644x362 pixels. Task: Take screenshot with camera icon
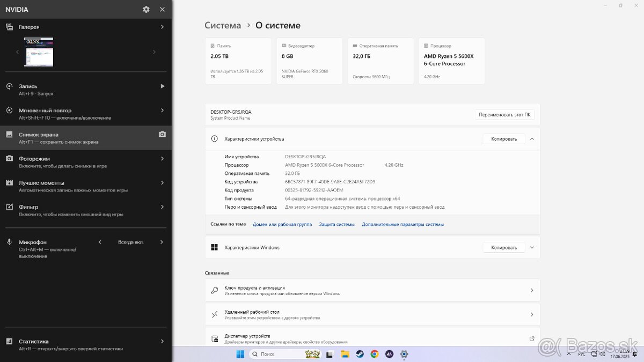[x=162, y=134]
